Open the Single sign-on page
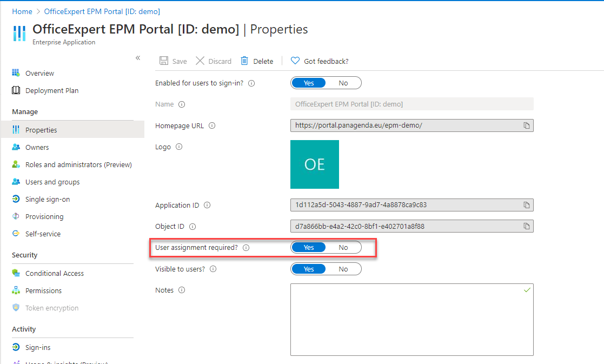Image resolution: width=604 pixels, height=364 pixels. pos(48,200)
